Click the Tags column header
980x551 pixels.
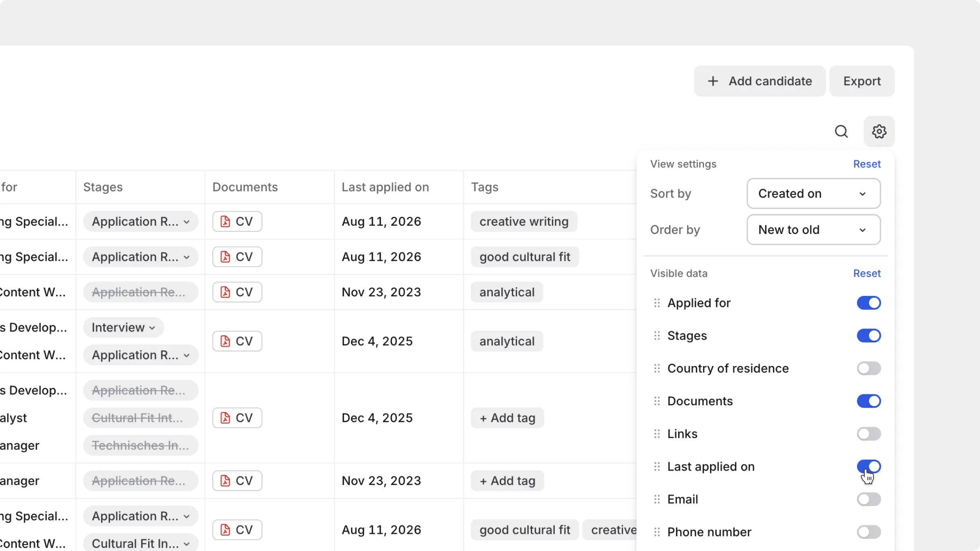coord(485,187)
